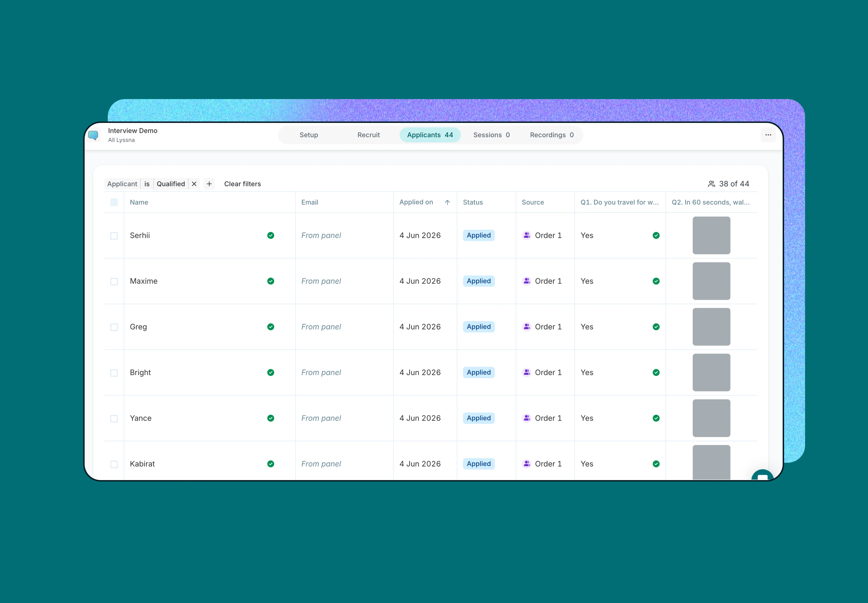
Task: Click the three-dot more options icon
Action: pos(768,135)
